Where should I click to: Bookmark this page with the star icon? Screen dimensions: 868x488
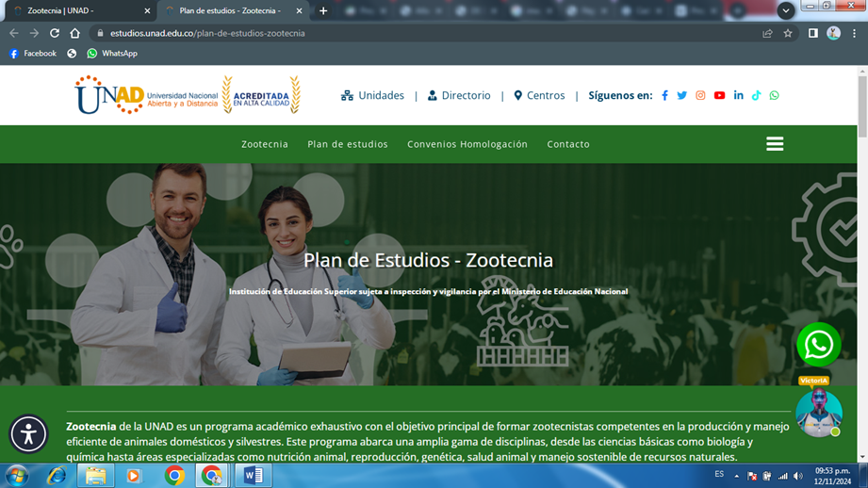pos(788,33)
